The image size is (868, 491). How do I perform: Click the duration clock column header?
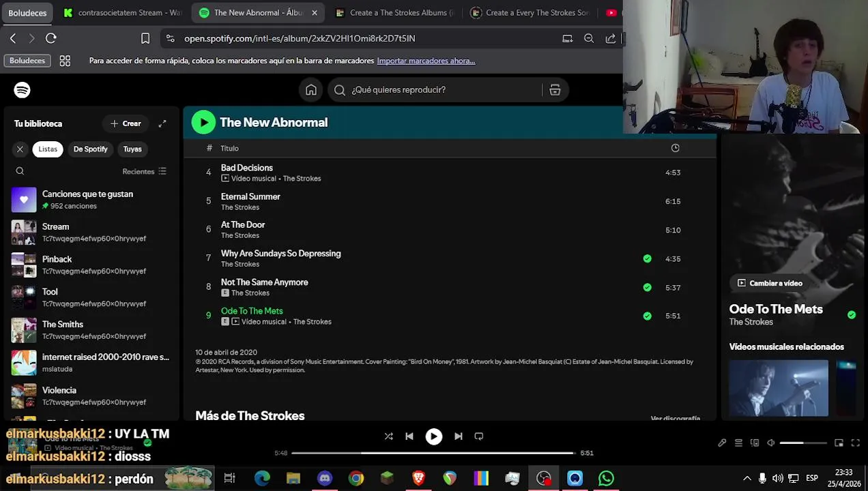[x=675, y=148]
